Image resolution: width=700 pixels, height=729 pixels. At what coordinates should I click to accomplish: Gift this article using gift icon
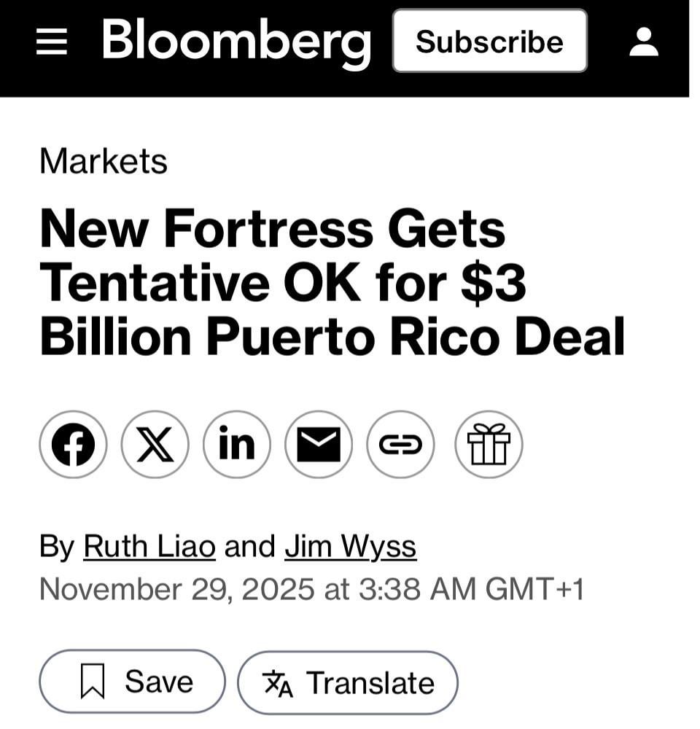point(489,445)
